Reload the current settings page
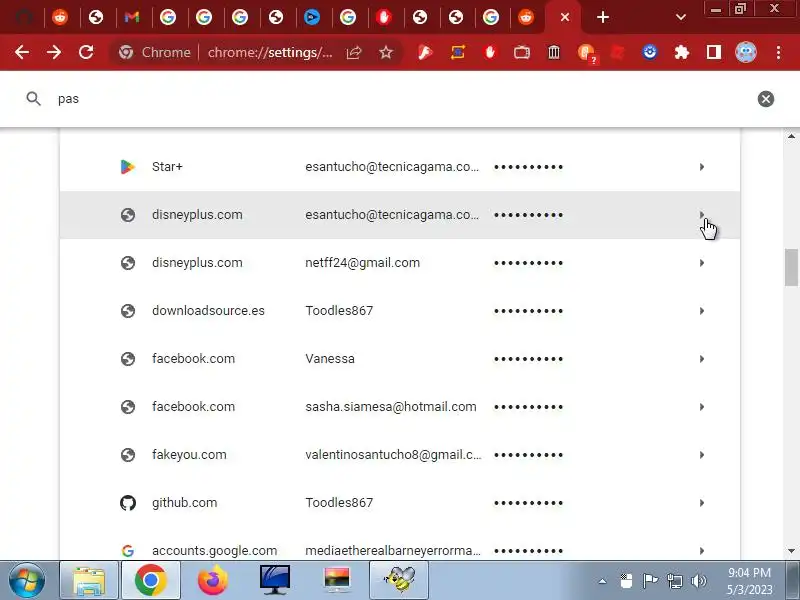 tap(86, 52)
